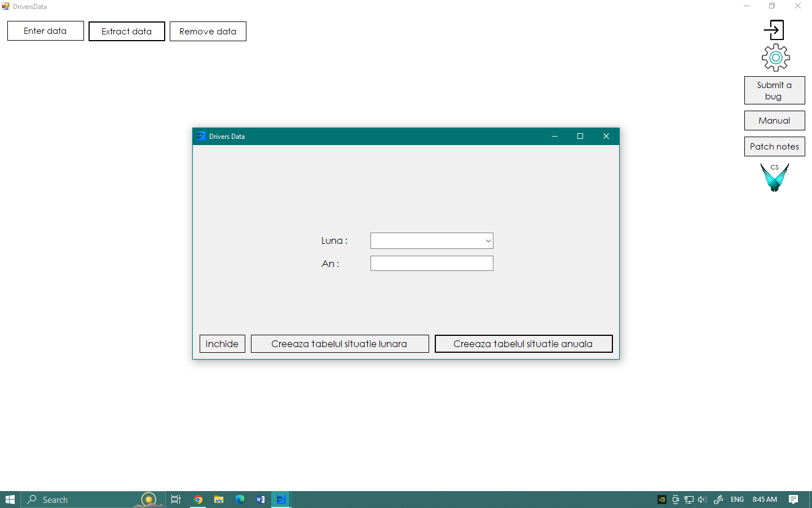Open Microsoft Edge from the taskbar

[x=240, y=500]
